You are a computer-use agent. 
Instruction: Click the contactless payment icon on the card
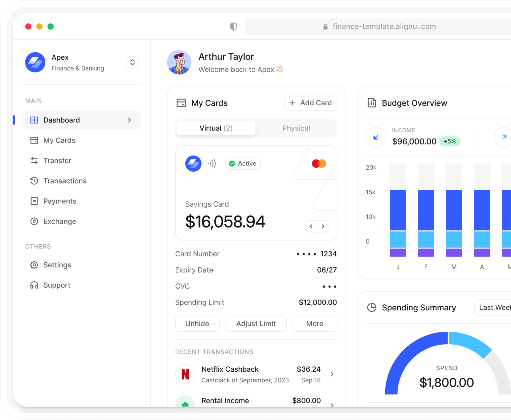[x=212, y=164]
